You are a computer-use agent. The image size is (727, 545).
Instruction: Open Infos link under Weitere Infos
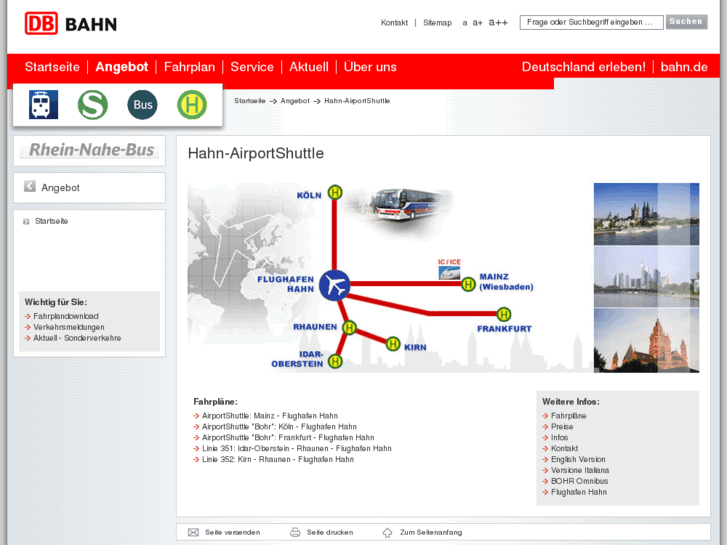click(559, 438)
